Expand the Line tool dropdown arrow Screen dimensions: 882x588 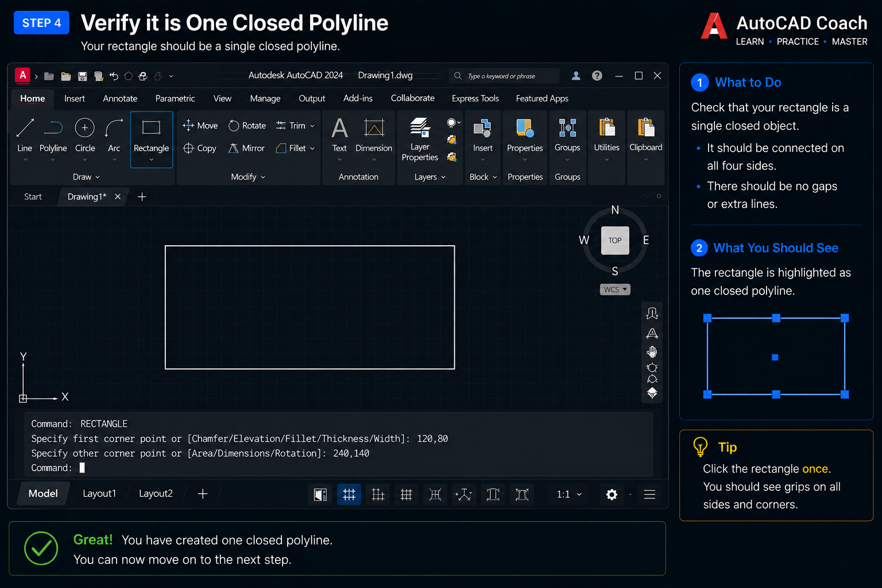[25, 160]
